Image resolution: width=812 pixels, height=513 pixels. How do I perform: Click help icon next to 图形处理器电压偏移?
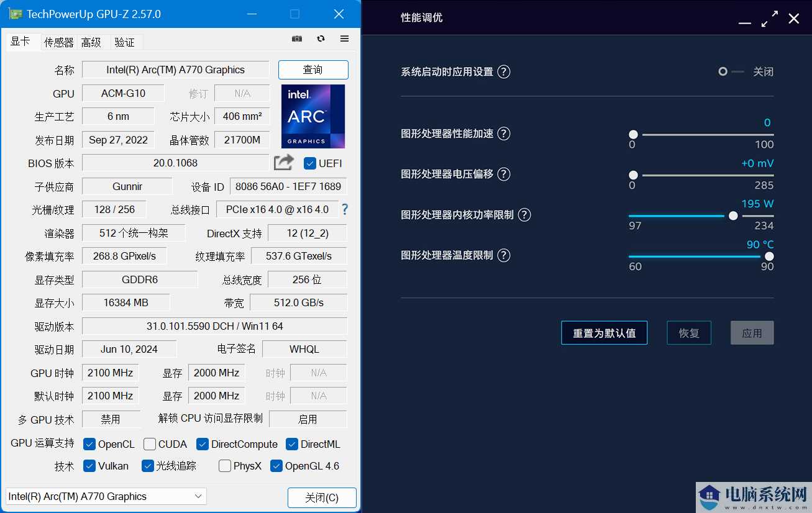coord(504,174)
